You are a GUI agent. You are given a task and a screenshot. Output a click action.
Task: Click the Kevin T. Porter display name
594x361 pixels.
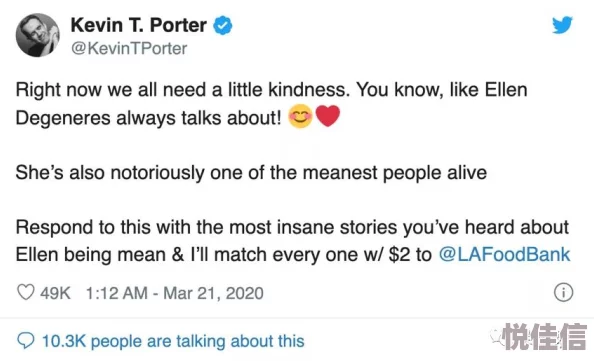point(139,25)
